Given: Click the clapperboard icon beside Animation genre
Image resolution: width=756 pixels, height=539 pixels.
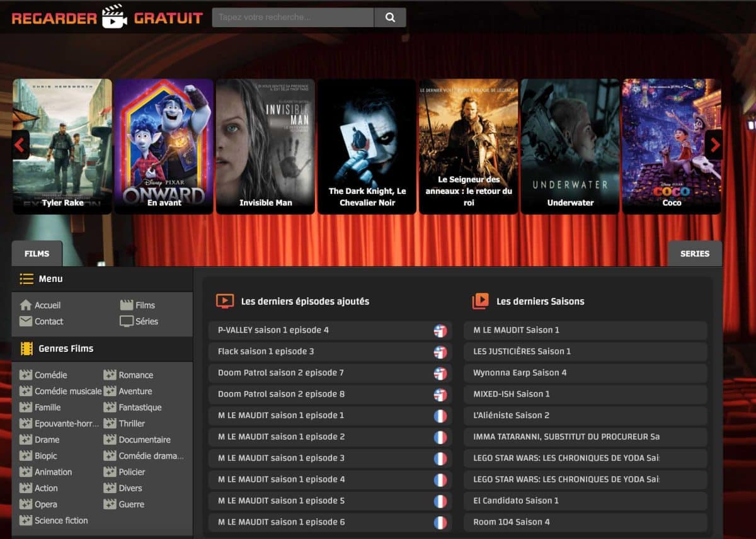Looking at the screenshot, I should tap(26, 472).
